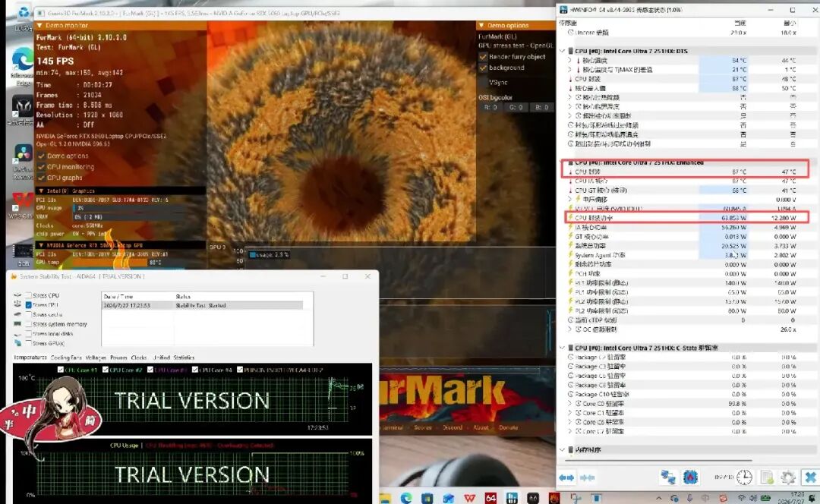The height and width of the screenshot is (504, 820).
Task: Switch to HWiNFO via blue bars taskbar icon
Action: [x=512, y=498]
